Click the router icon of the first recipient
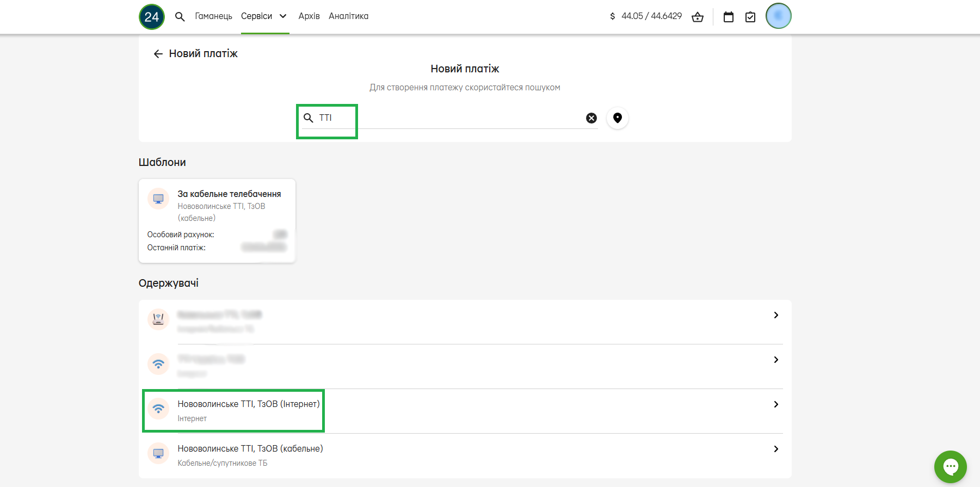The width and height of the screenshot is (980, 487). [x=158, y=319]
